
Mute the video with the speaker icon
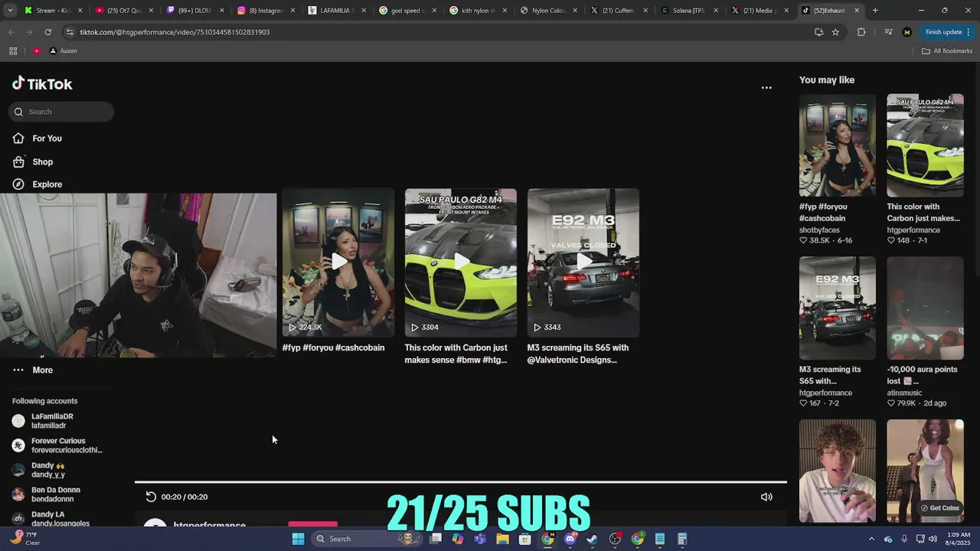(766, 497)
